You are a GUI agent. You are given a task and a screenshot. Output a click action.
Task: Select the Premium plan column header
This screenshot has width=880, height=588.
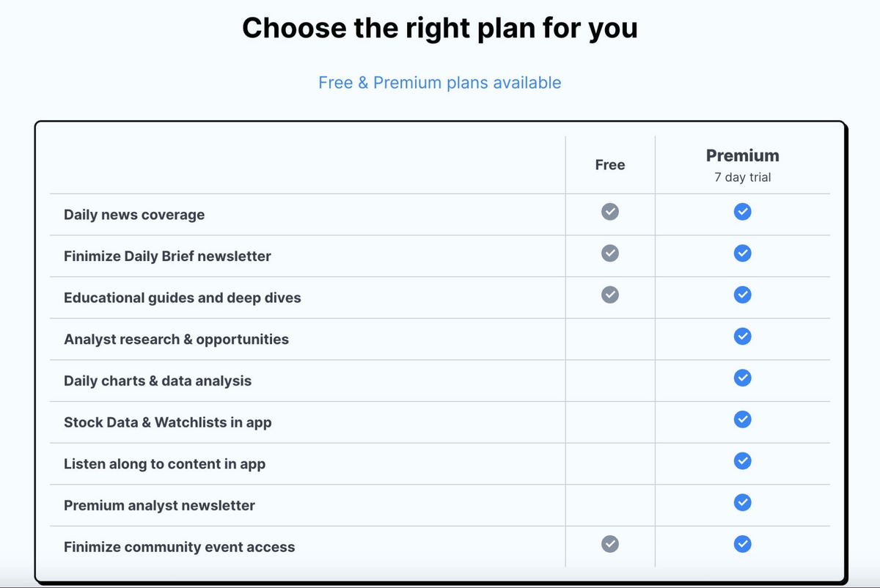pyautogui.click(x=743, y=155)
